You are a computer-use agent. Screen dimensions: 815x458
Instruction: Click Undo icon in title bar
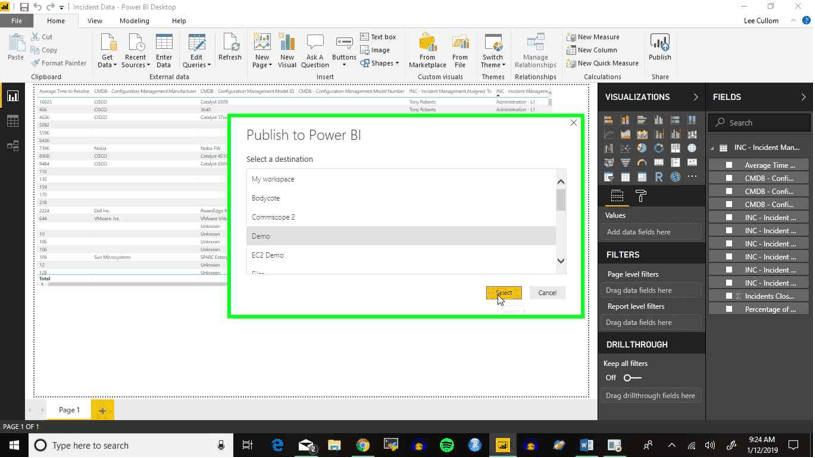(37, 7)
